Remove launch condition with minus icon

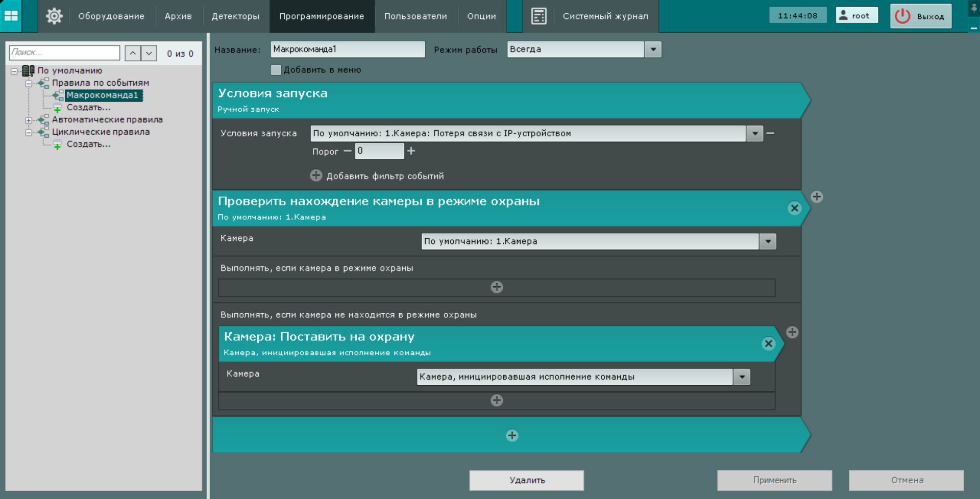pos(770,134)
